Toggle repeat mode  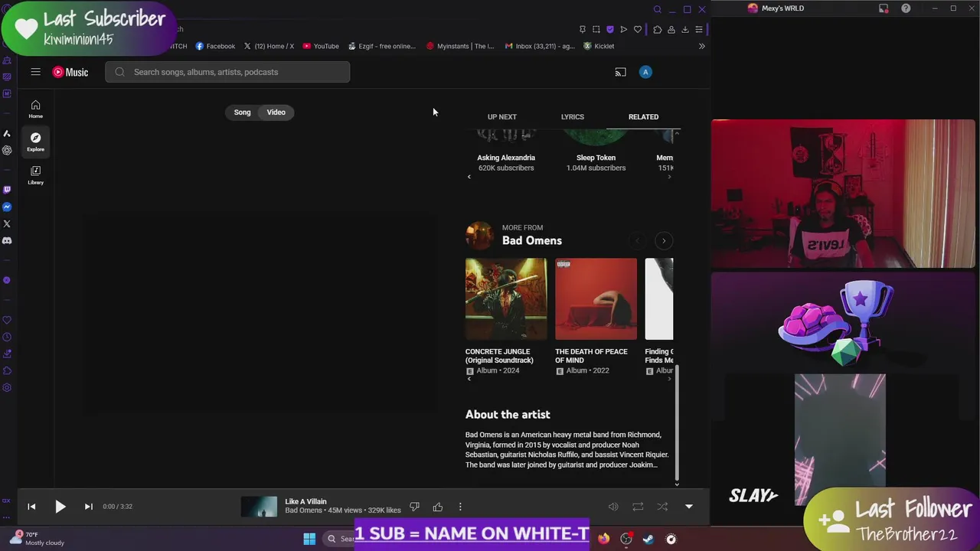pos(638,507)
